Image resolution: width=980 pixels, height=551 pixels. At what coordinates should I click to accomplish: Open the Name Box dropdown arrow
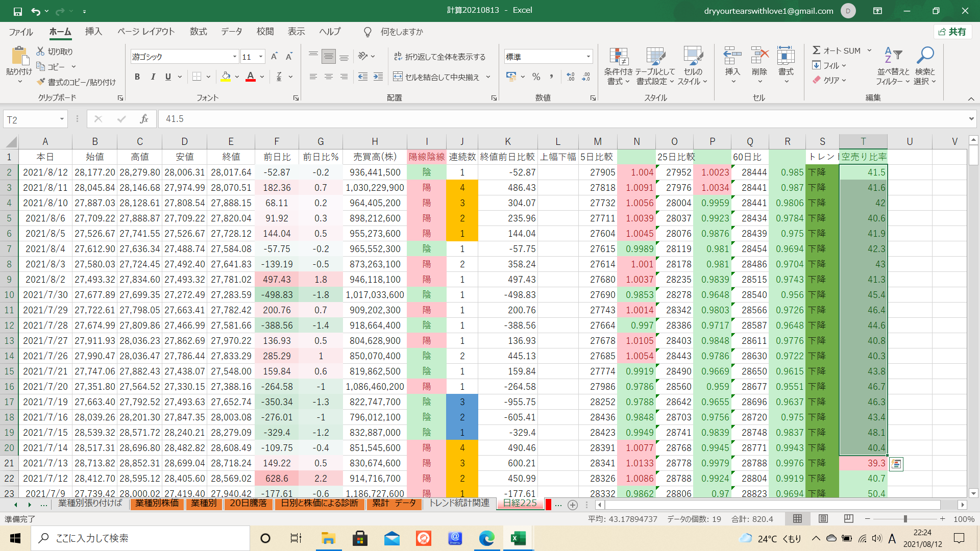pyautogui.click(x=62, y=119)
